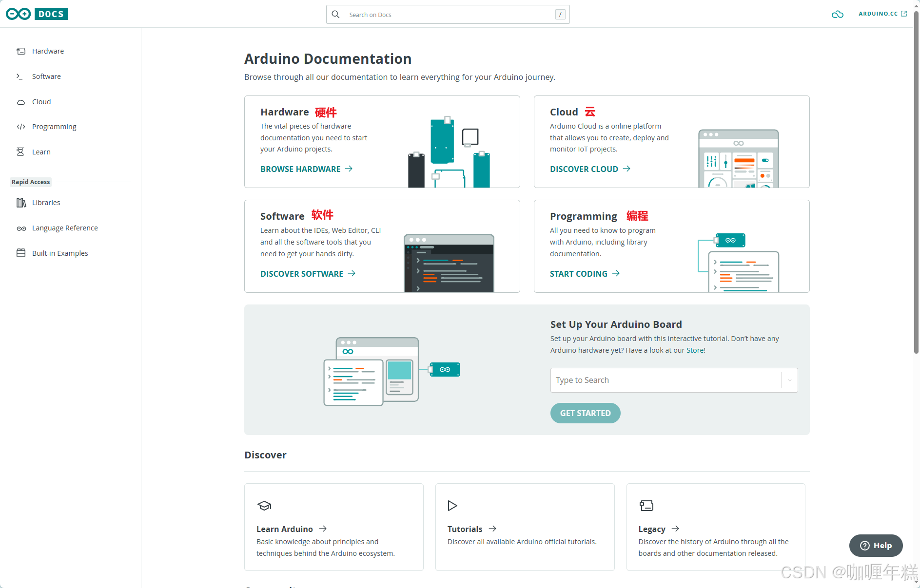Click the DOCS badge in header
The image size is (920, 588).
51,14
